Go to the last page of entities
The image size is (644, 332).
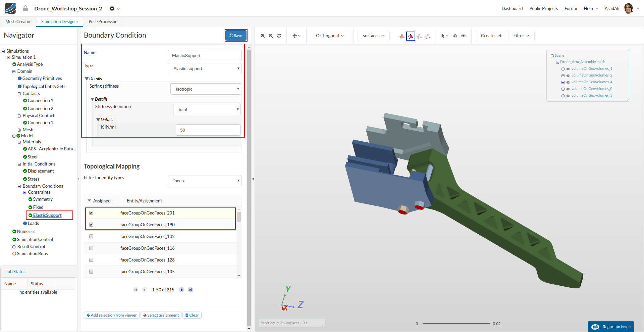[x=191, y=290]
